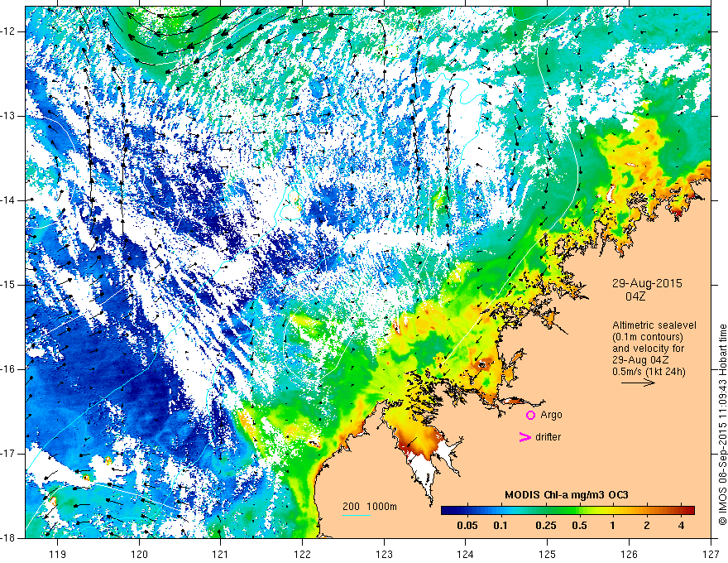728x563 pixels.
Task: Click the longitude axis label 126
Action: click(629, 554)
